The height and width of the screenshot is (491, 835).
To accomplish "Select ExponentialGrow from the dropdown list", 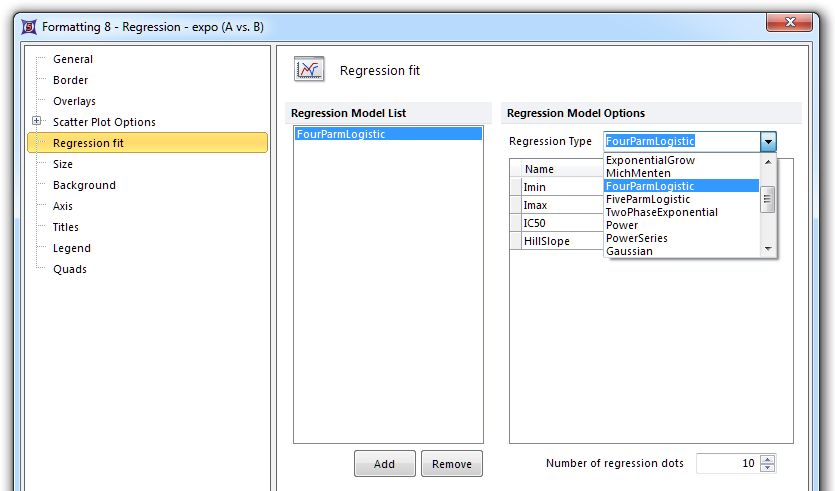I will coord(650,160).
